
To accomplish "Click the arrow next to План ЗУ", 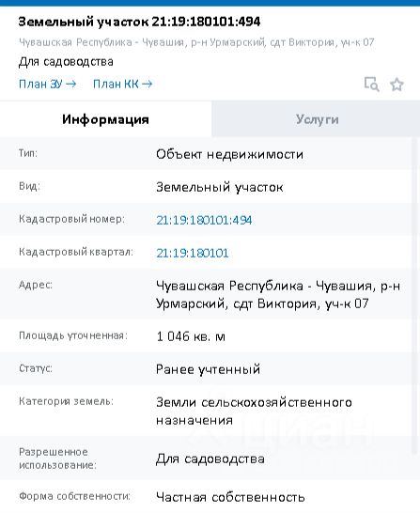I will pos(71,84).
